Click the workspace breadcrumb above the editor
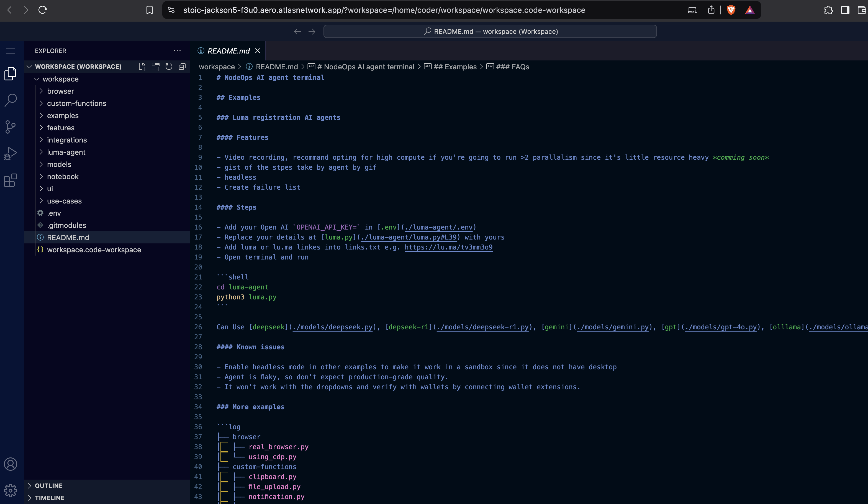Screen dimensions: 868x504 pos(216,67)
